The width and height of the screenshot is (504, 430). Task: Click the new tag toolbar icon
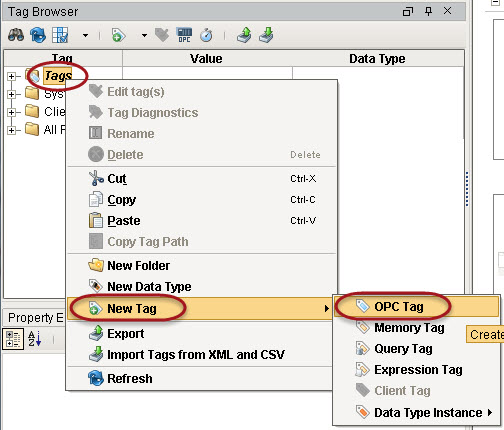coord(118,35)
